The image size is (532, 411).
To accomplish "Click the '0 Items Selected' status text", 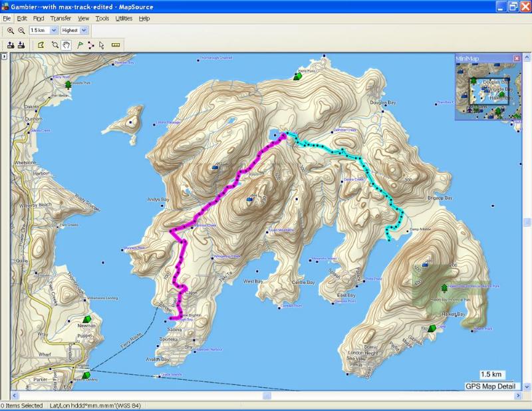I will click(x=22, y=406).
